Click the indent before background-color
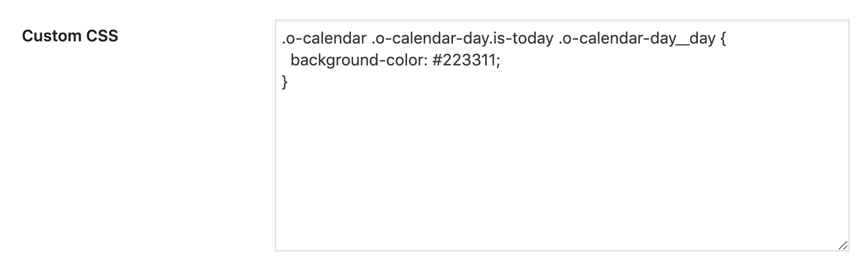The image size is (868, 264). (286, 61)
